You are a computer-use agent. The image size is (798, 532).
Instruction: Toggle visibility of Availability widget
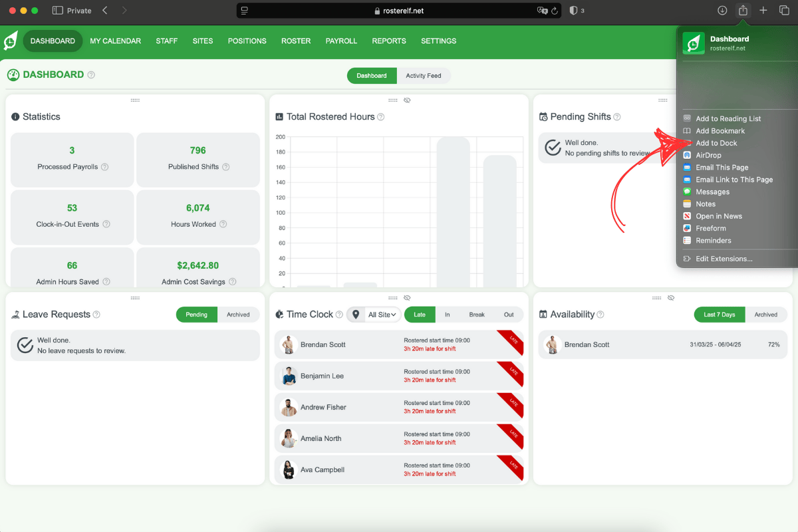click(x=671, y=298)
